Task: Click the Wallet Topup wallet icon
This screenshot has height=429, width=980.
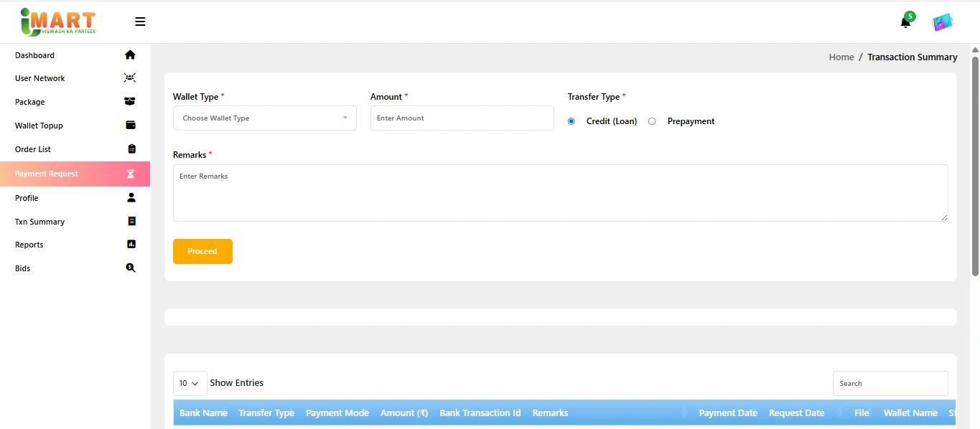Action: tap(131, 126)
